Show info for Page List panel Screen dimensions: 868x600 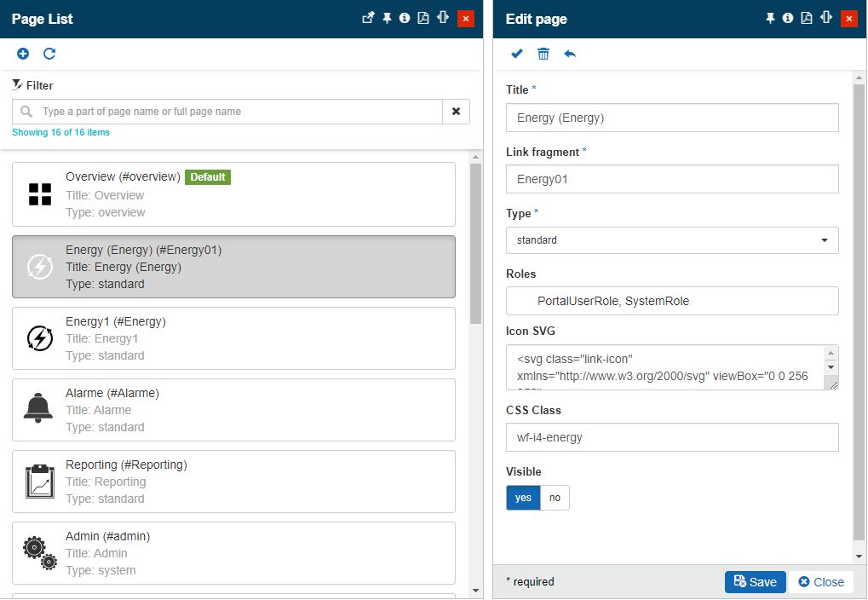[x=405, y=18]
